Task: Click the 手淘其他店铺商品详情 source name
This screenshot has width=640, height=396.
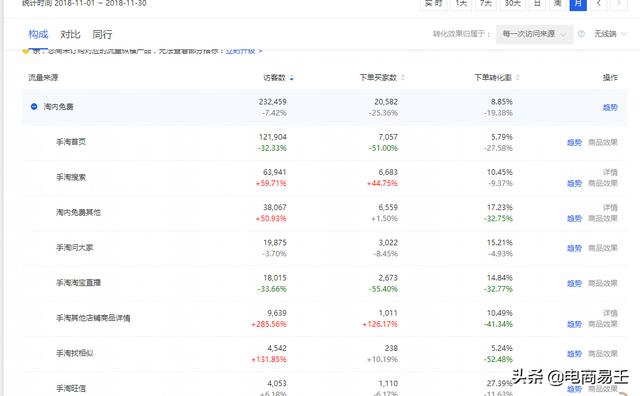Action: click(93, 318)
